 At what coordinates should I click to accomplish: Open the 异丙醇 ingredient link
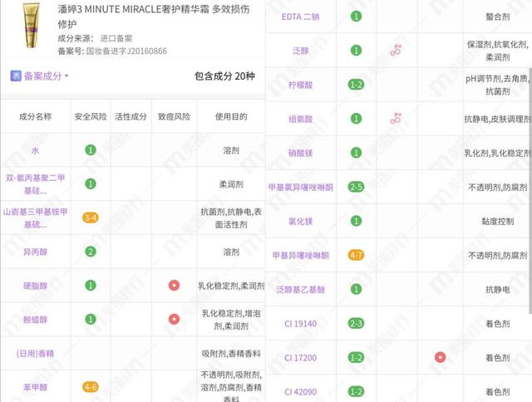pos(35,252)
